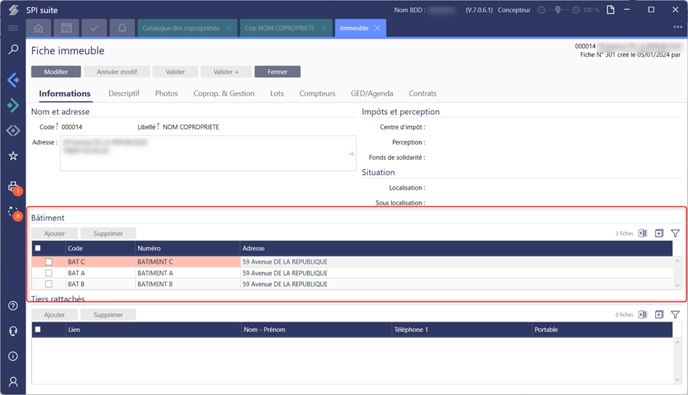Toggle select-all checkbox in Bâtiment header
This screenshot has height=395, width=688.
[38, 248]
